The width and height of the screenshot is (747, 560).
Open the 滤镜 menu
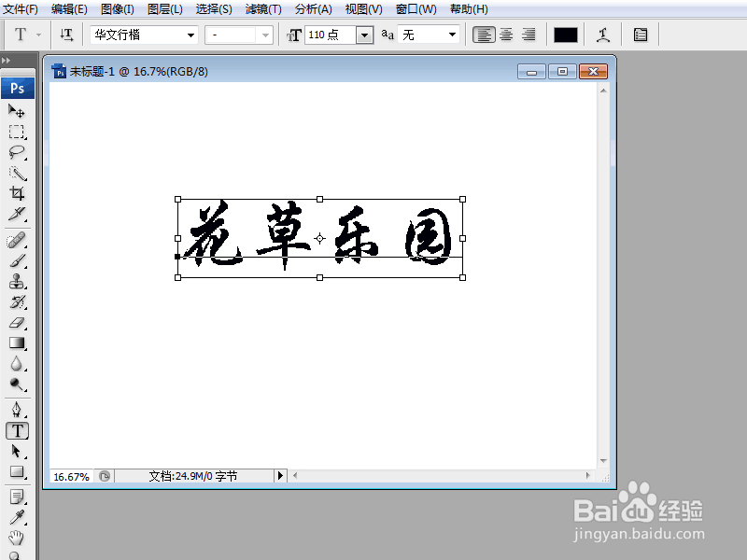click(262, 9)
